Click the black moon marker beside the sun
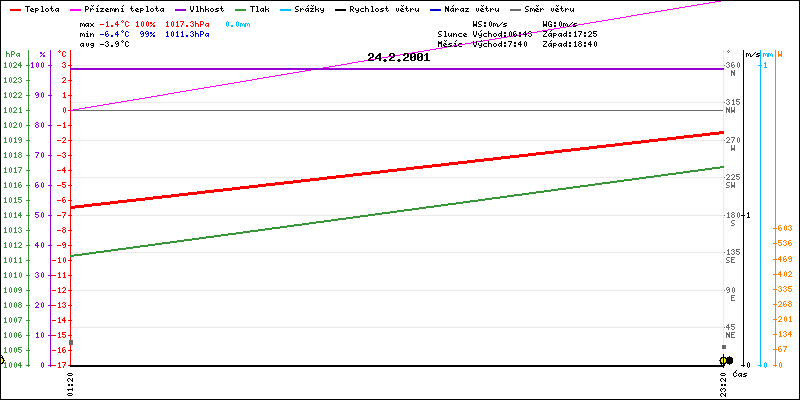800x400 pixels. pos(730,360)
